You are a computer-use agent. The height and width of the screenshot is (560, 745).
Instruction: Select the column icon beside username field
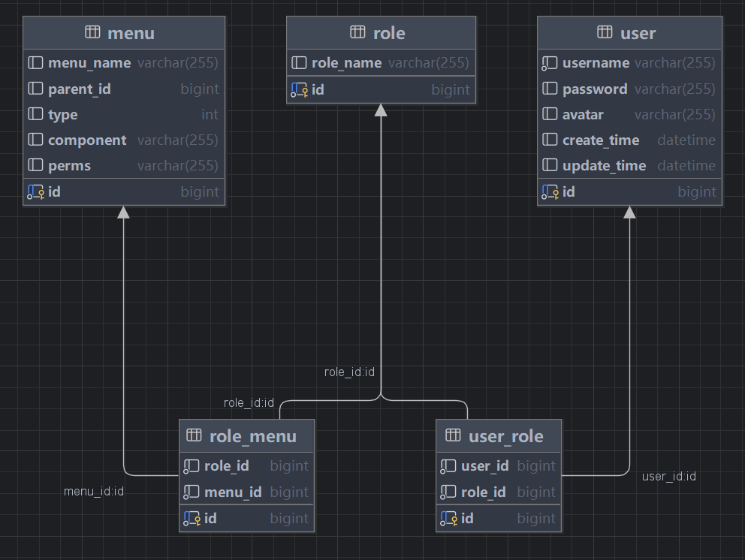point(549,63)
